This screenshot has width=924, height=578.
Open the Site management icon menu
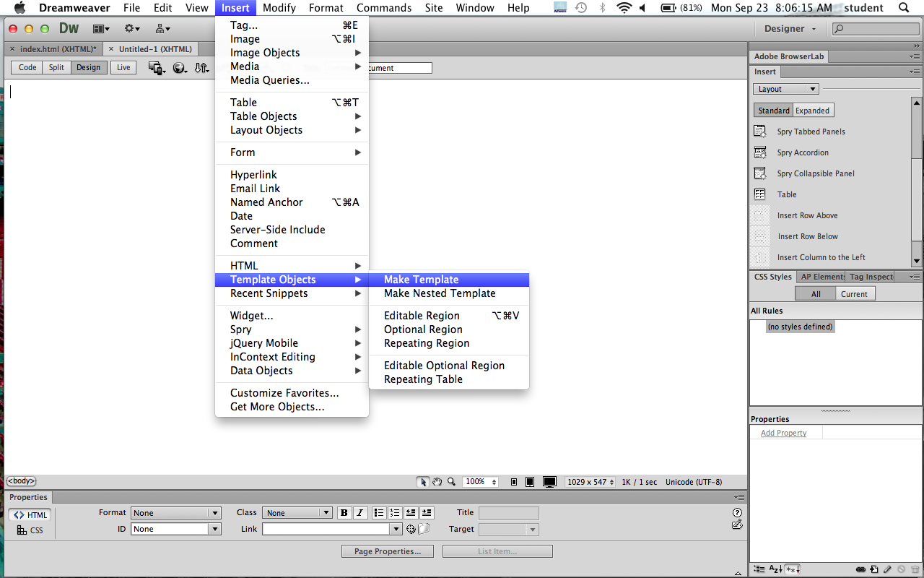point(162,29)
